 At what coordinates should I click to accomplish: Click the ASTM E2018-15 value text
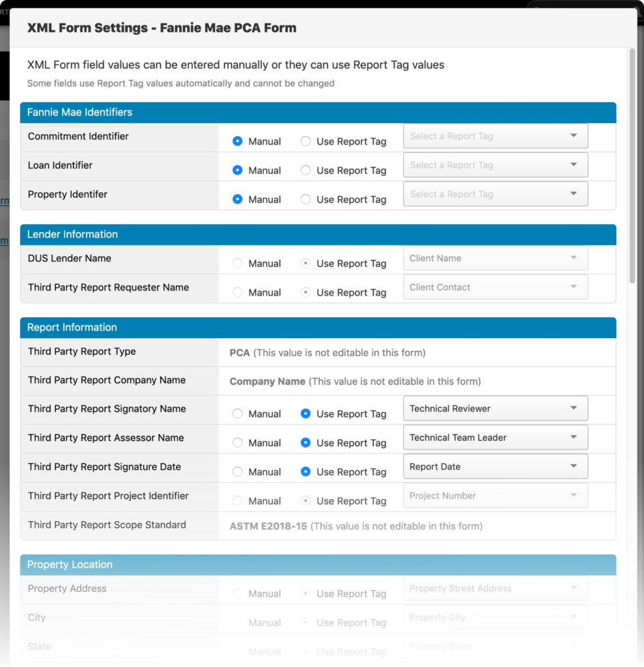pos(268,526)
